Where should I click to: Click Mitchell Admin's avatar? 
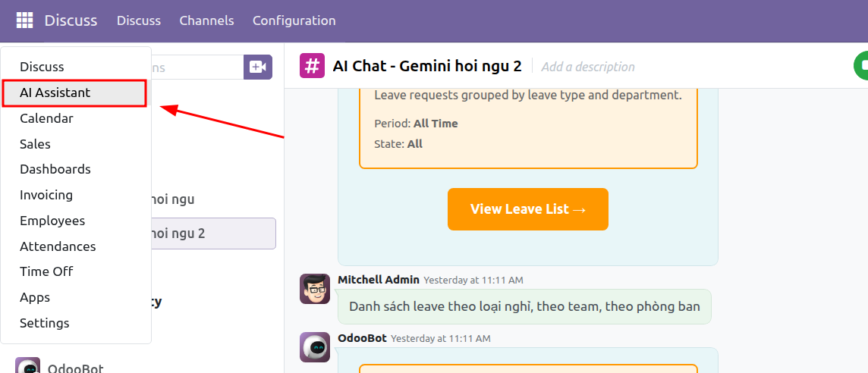[314, 288]
